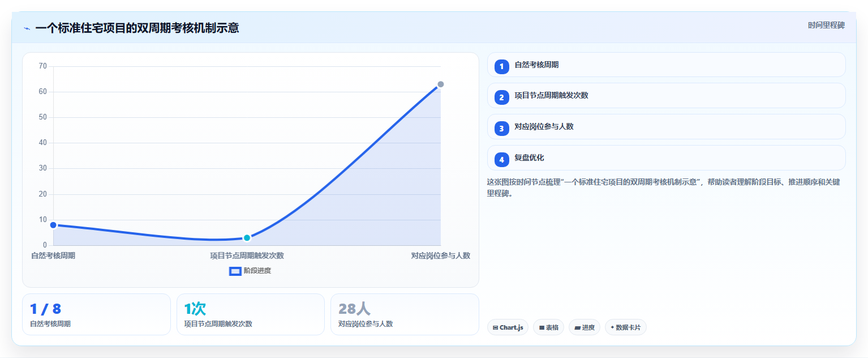Image resolution: width=868 pixels, height=358 pixels.
Task: Click the y-axis value 30
Action: (x=43, y=168)
